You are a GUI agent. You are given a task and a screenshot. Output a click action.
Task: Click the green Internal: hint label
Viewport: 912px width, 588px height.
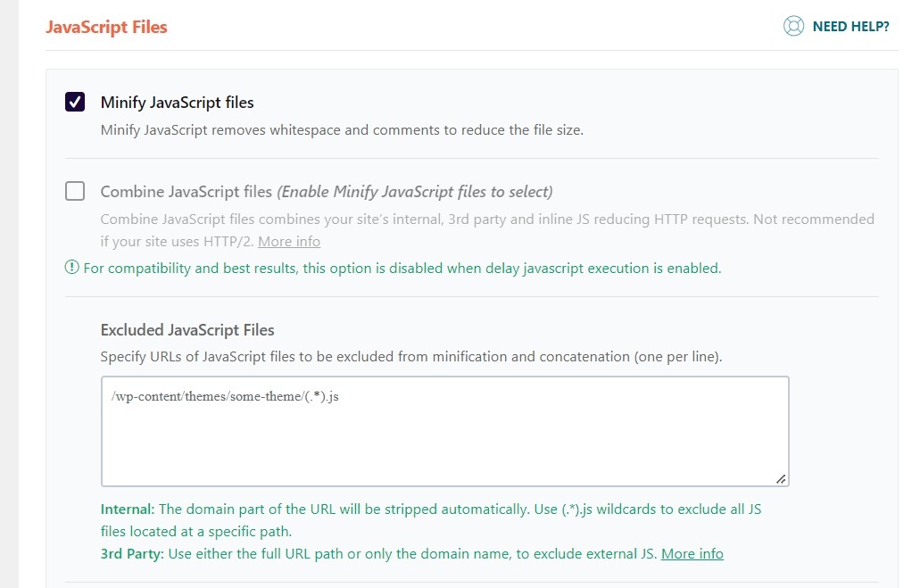128,509
